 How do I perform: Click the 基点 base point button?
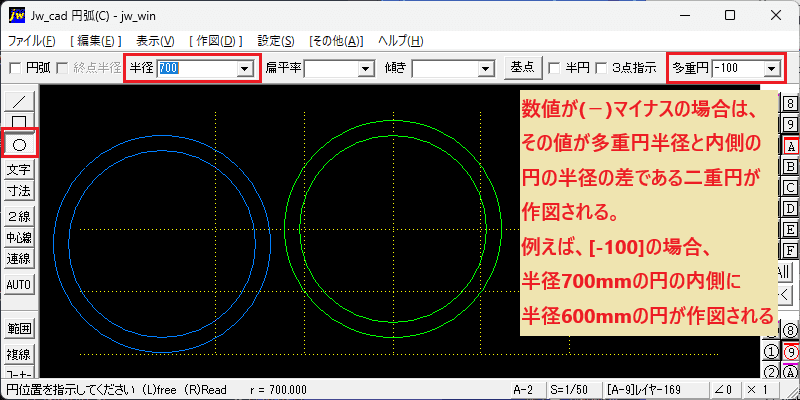coord(522,68)
